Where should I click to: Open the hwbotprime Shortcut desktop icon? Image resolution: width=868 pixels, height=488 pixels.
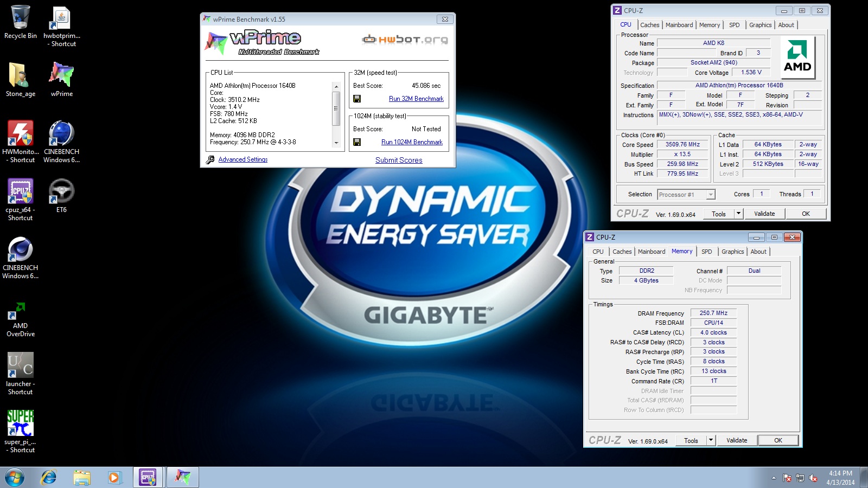pos(62,27)
